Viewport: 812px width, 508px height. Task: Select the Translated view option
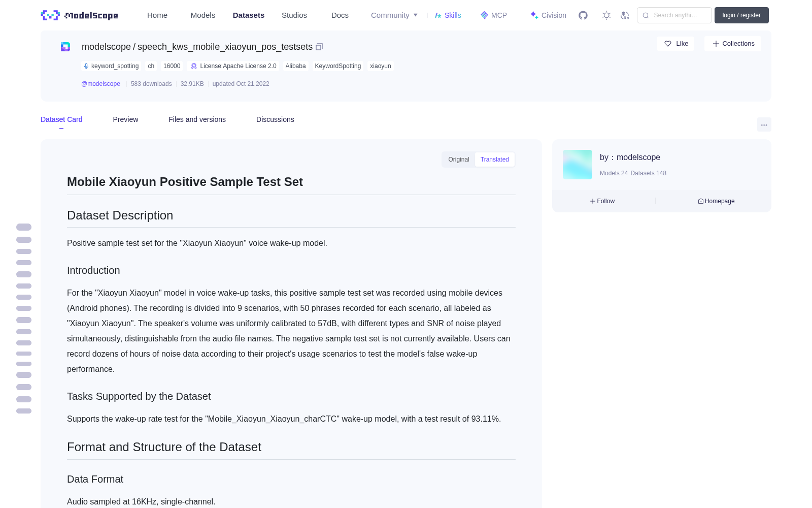pos(495,160)
